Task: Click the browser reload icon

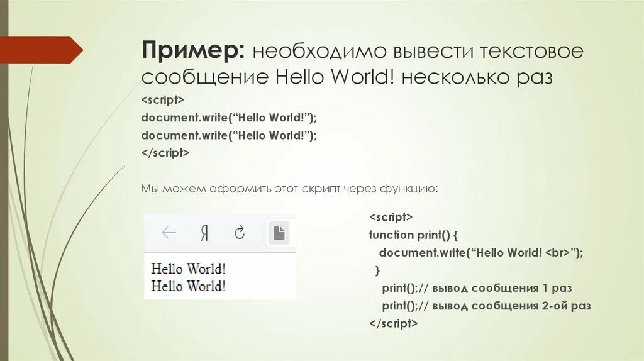Action: pos(240,233)
